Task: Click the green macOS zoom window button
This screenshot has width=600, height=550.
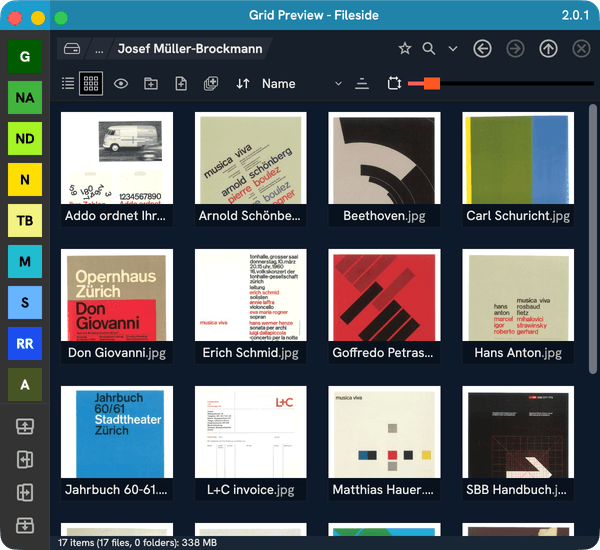Action: (61, 18)
